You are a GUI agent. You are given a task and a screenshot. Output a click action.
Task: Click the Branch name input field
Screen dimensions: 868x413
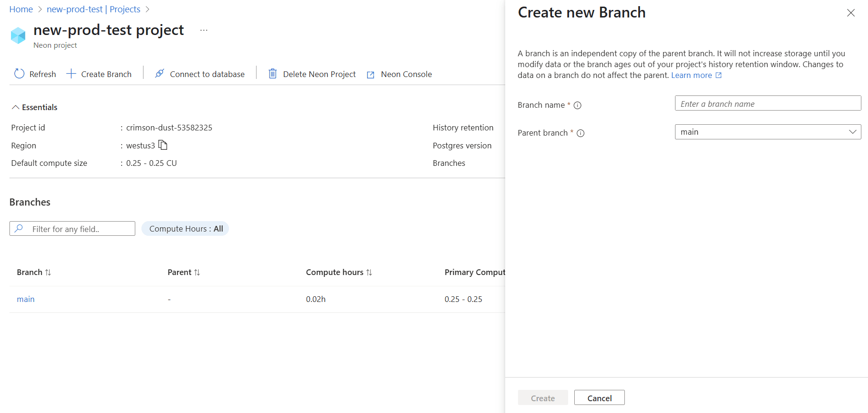click(x=767, y=103)
